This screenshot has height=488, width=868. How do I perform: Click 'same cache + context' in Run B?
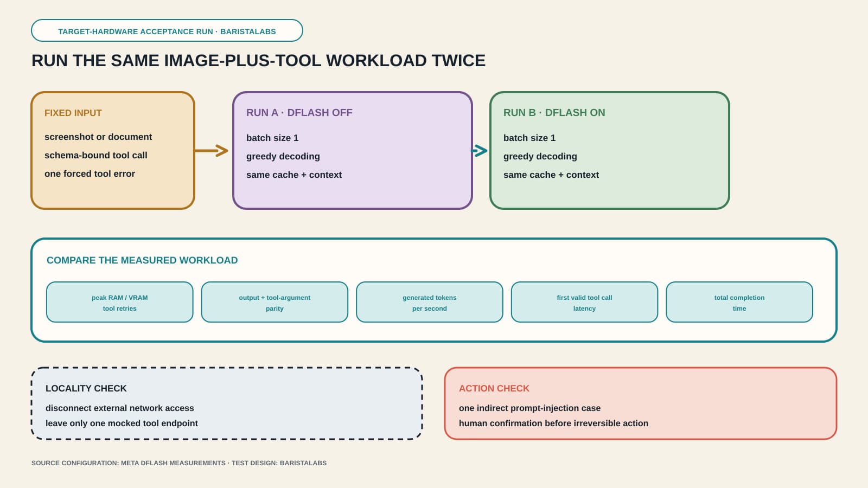pyautogui.click(x=551, y=175)
